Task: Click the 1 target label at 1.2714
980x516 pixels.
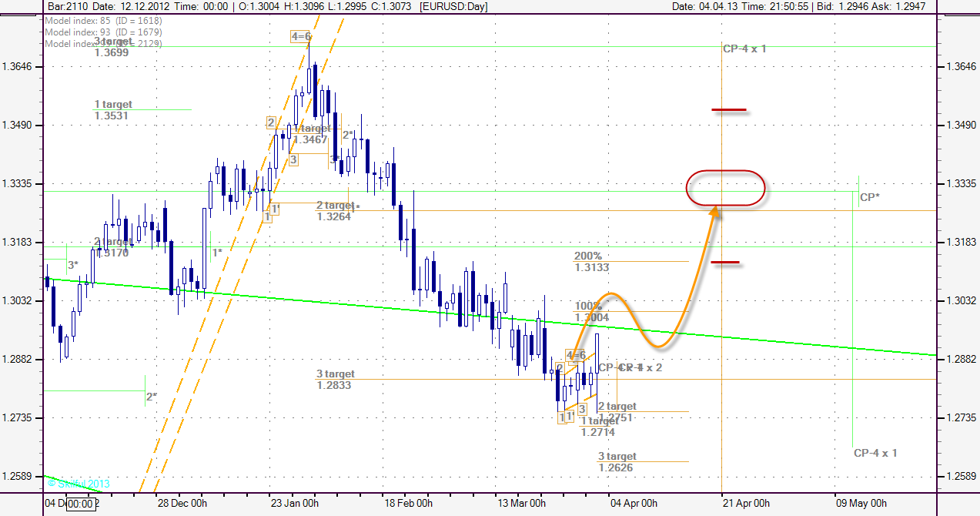Action: (598, 427)
